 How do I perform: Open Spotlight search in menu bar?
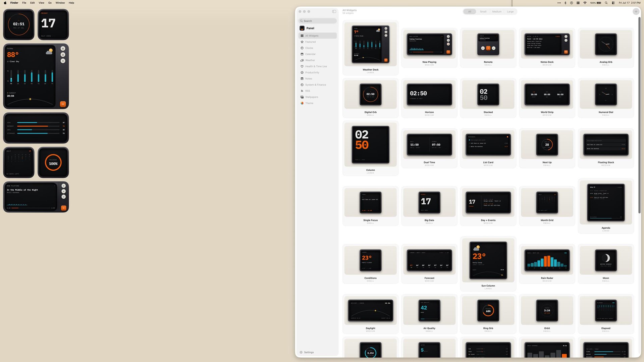click(x=606, y=3)
